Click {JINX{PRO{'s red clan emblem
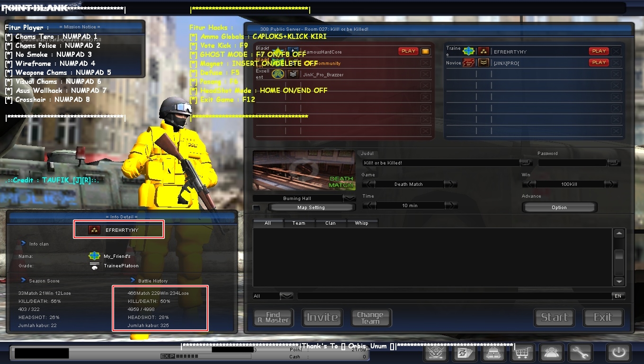Viewport: 644px width, 364px height. click(x=468, y=63)
